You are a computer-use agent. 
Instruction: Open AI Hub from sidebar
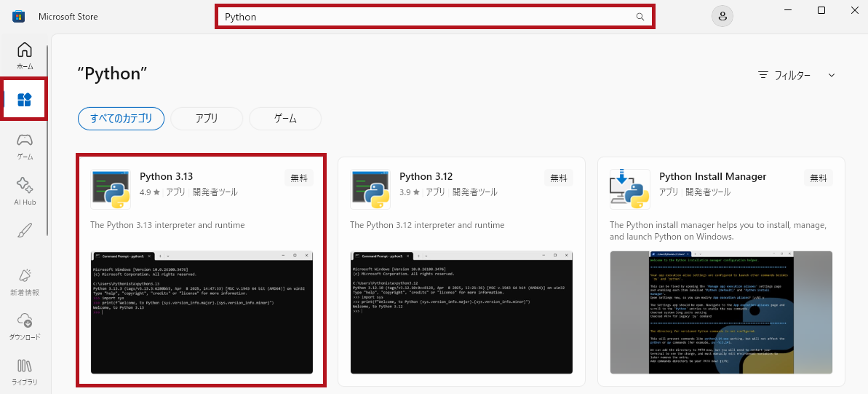coord(25,186)
